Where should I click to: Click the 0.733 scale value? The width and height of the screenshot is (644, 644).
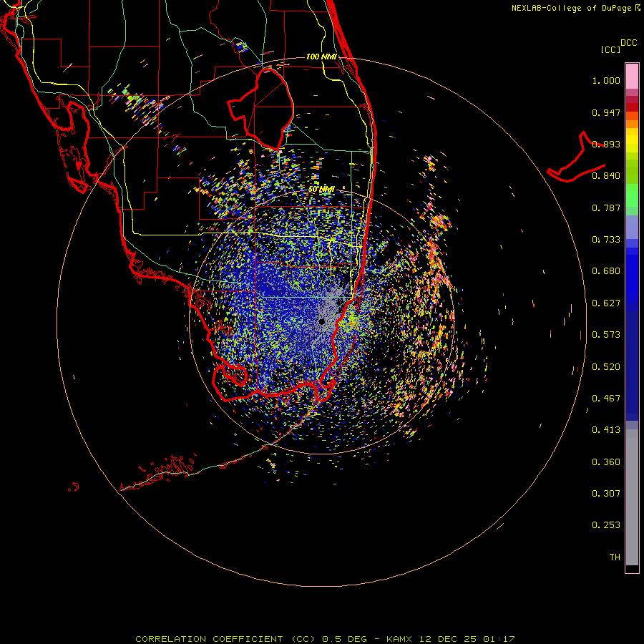[x=606, y=240]
